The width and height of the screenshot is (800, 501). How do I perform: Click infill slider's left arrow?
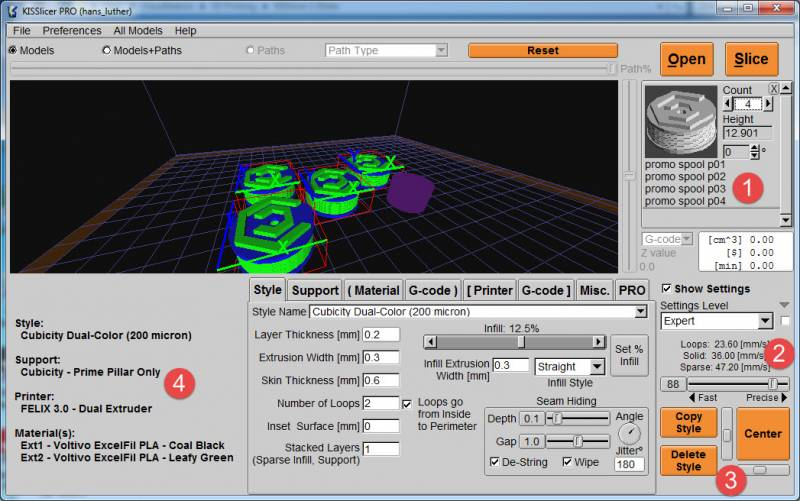click(429, 341)
